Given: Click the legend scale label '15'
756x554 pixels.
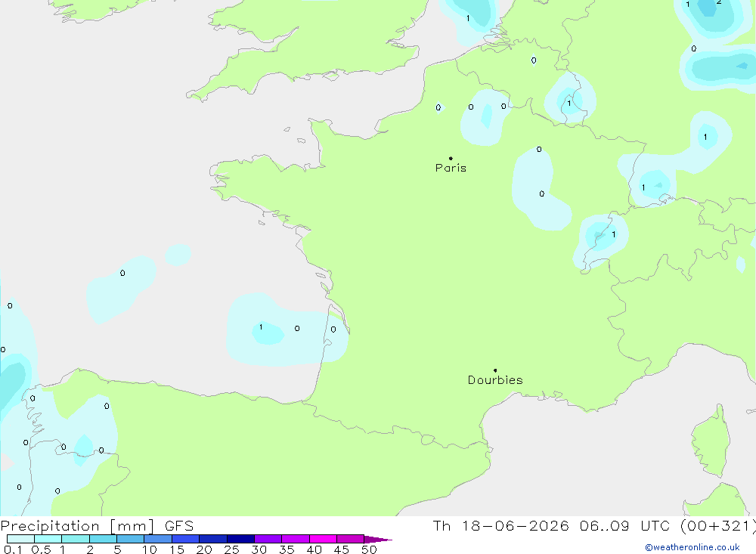Looking at the screenshot, I should (x=177, y=549).
